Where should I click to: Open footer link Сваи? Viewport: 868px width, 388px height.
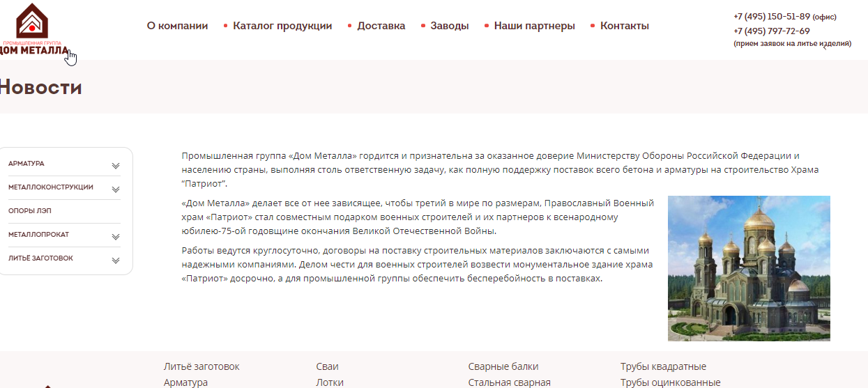coord(327,366)
